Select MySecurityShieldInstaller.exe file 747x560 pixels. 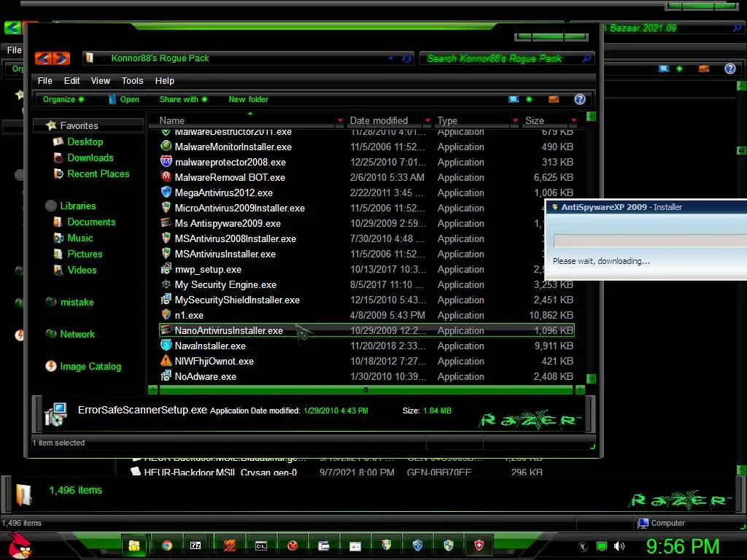coord(237,300)
